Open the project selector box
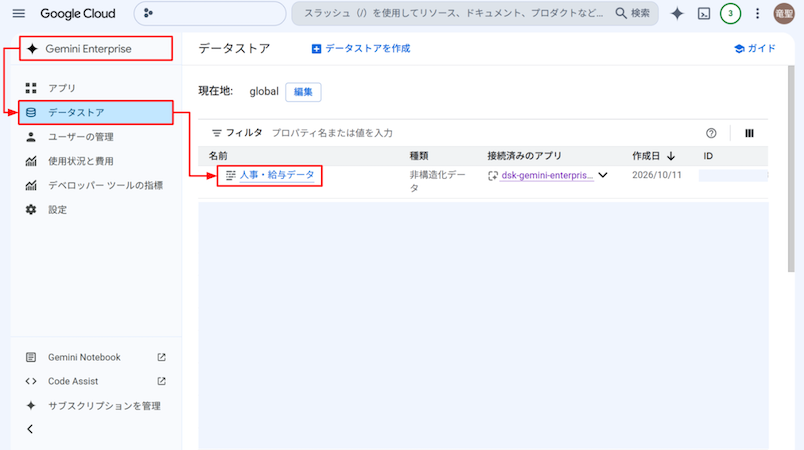The height and width of the screenshot is (450, 804). tap(210, 13)
